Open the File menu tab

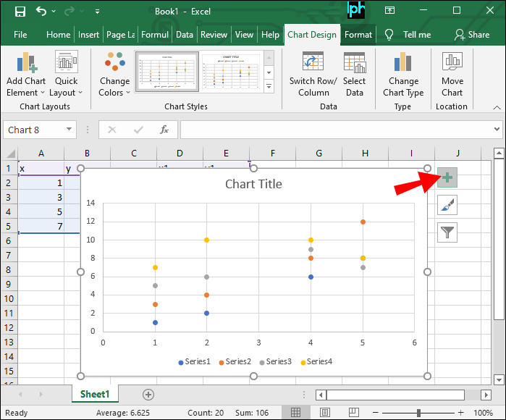(20, 34)
